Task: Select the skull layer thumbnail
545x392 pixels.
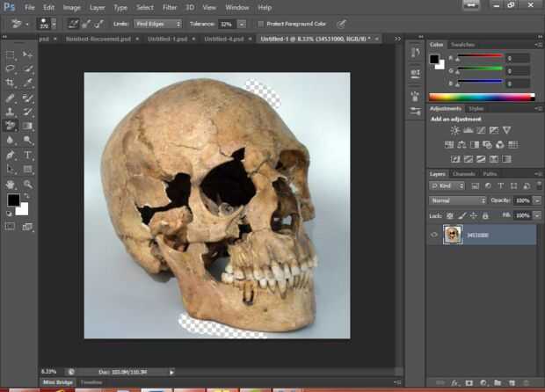Action: tap(453, 235)
